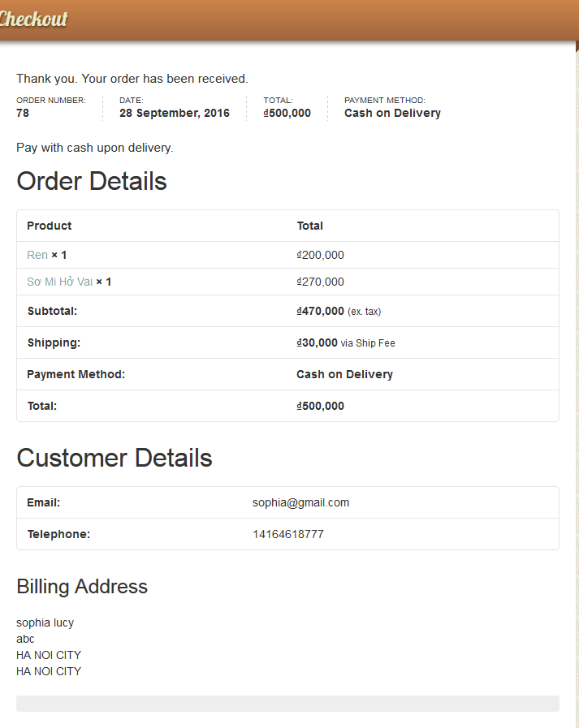Click the telephone number 14164618777

pyautogui.click(x=287, y=534)
